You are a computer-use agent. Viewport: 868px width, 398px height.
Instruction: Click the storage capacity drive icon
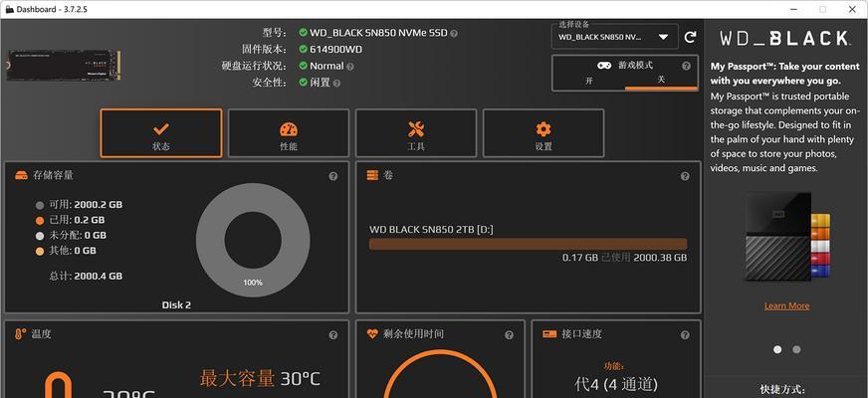click(x=21, y=175)
